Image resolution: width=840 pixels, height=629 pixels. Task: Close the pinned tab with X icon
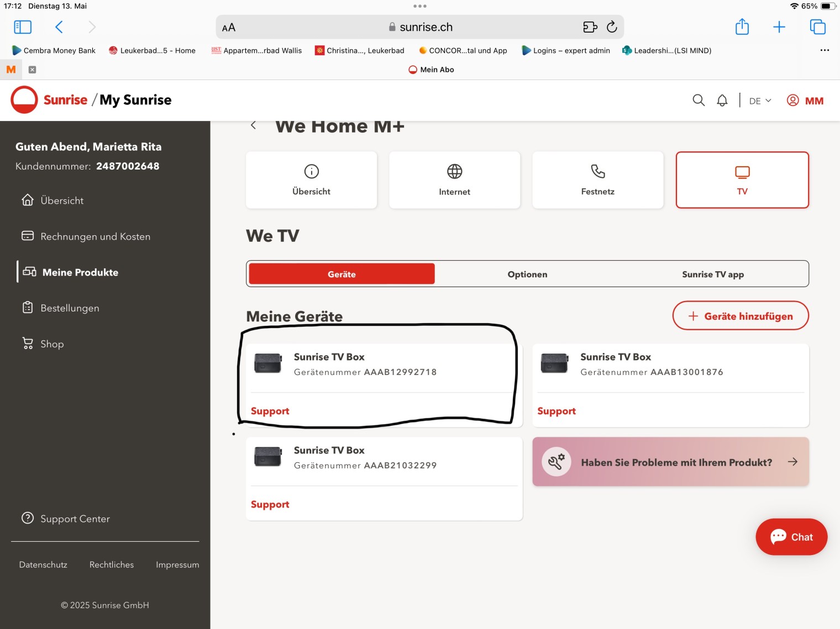tap(32, 70)
